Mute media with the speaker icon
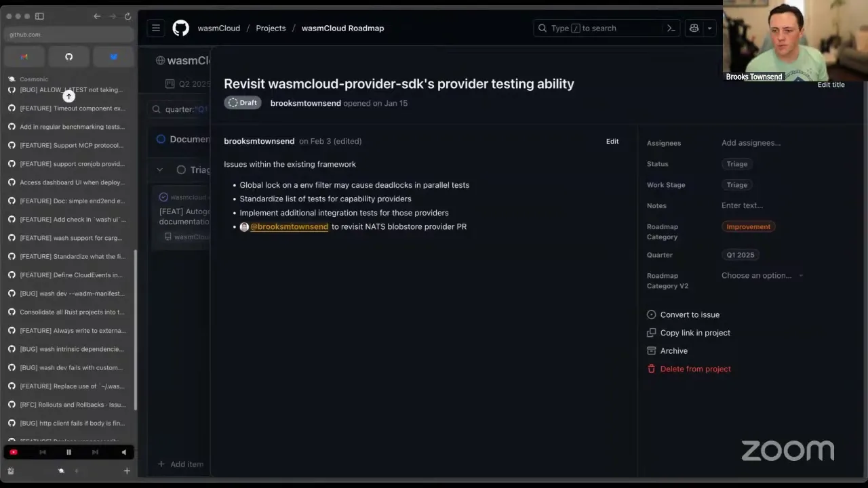 click(x=123, y=452)
